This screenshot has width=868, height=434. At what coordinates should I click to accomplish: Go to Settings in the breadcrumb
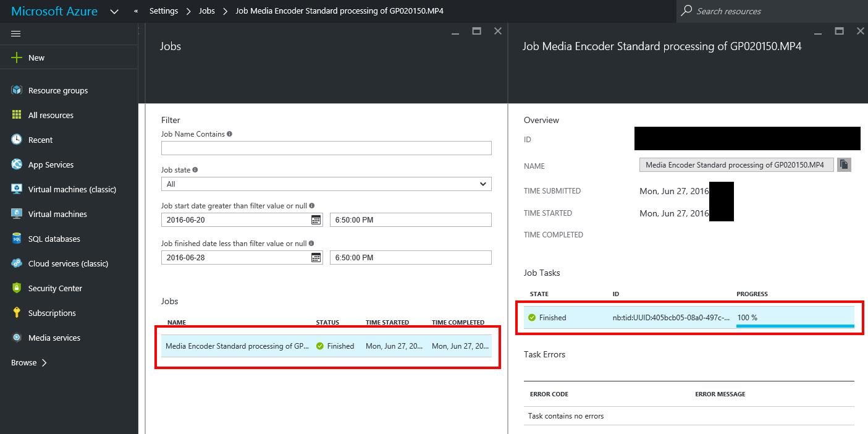[164, 11]
